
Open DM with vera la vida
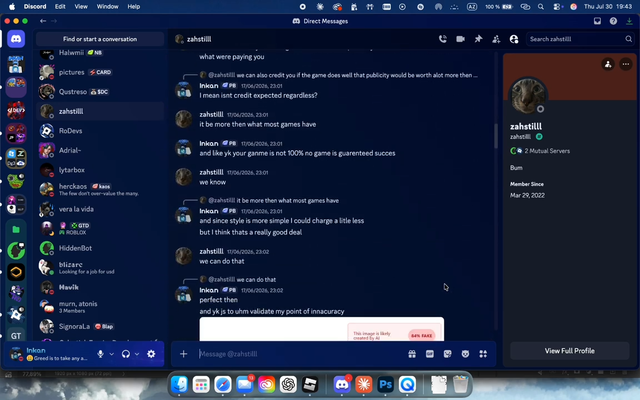(100, 209)
